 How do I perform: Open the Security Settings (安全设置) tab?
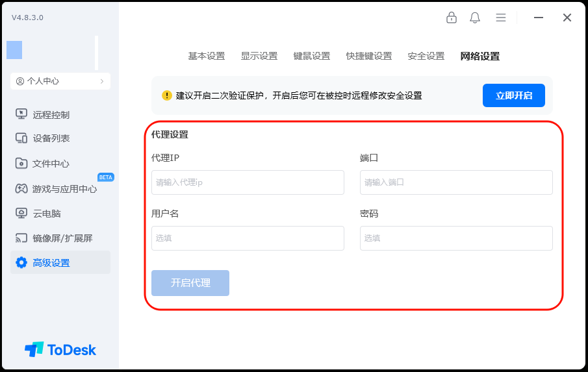pyautogui.click(x=426, y=56)
